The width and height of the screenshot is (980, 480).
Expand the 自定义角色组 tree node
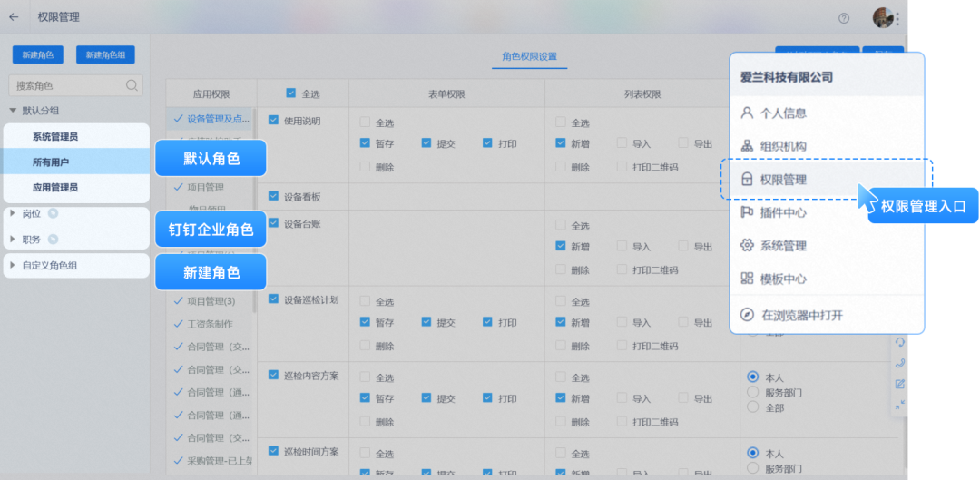tap(13, 265)
